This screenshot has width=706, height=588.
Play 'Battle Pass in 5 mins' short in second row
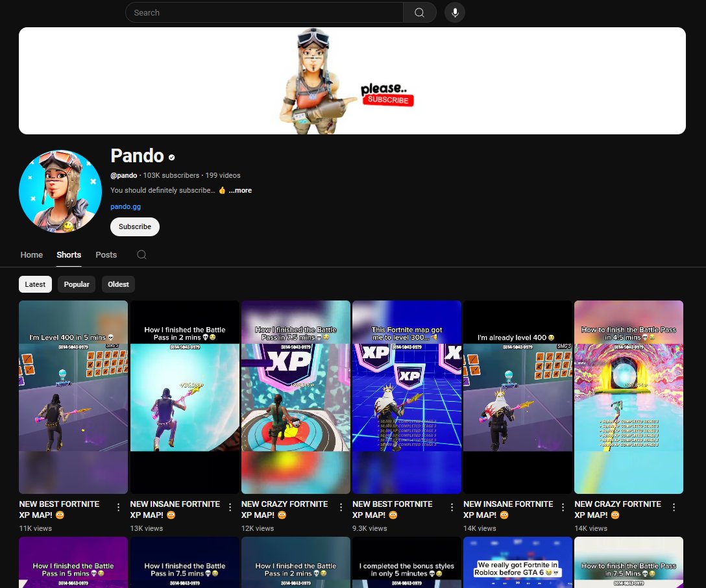click(73, 562)
